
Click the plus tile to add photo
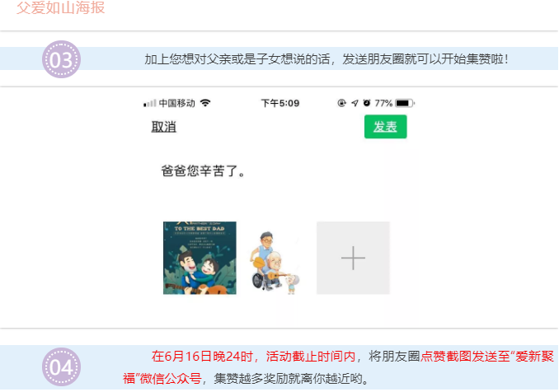click(x=353, y=258)
